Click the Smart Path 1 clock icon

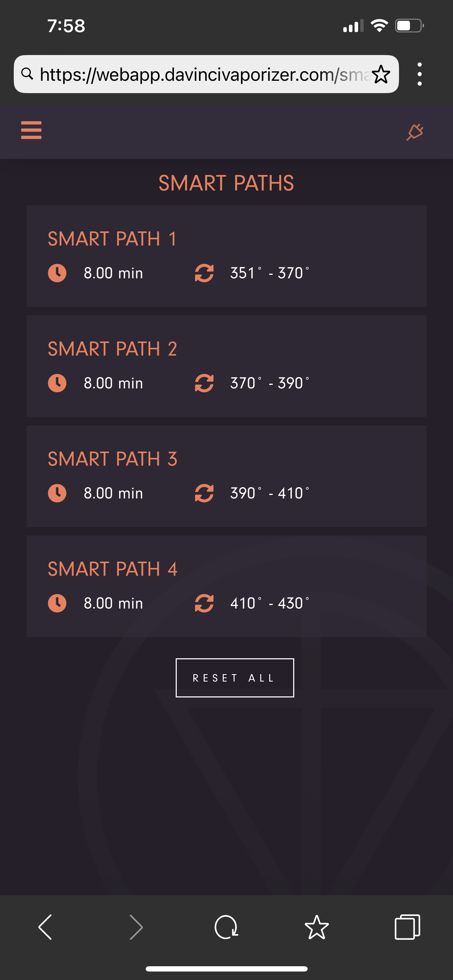[57, 273]
